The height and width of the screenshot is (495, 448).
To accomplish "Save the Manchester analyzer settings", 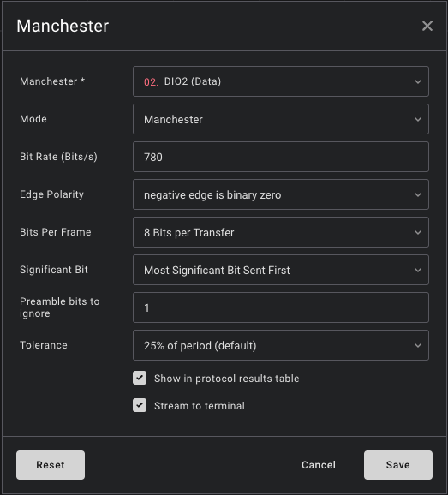I will (398, 465).
